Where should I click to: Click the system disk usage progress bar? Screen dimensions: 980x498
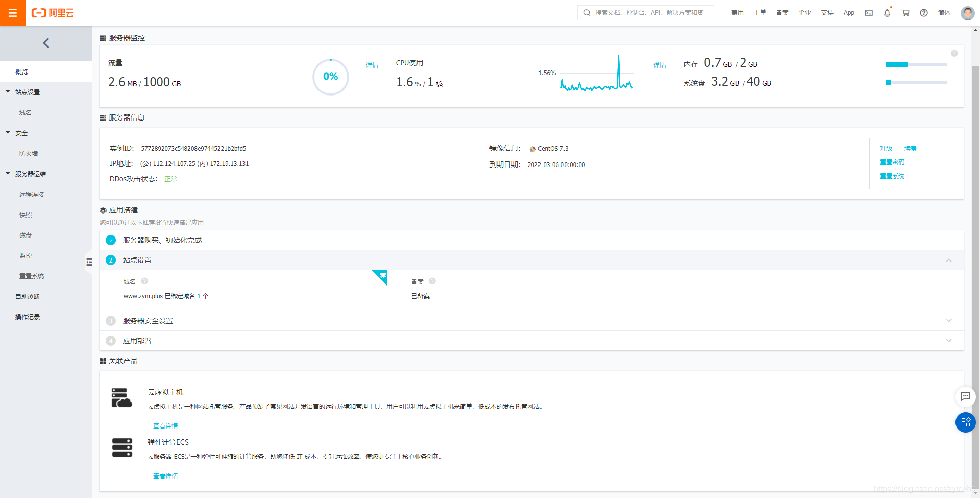[917, 82]
